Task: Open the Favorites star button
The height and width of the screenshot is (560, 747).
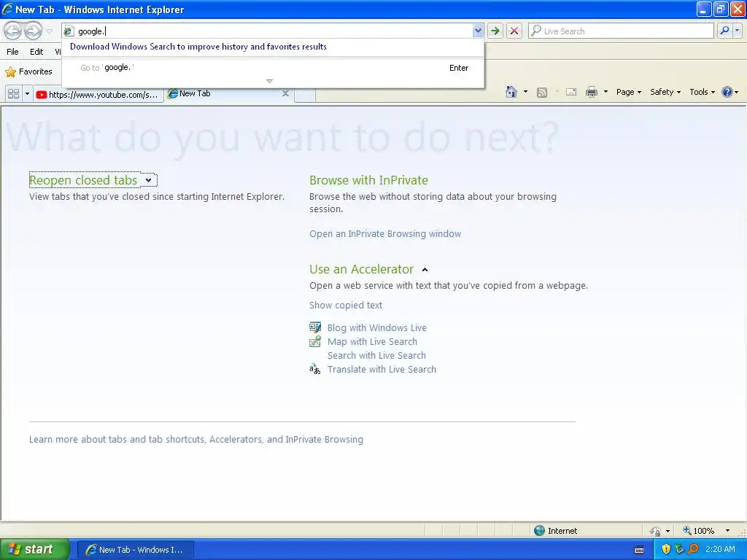Action: (x=28, y=72)
